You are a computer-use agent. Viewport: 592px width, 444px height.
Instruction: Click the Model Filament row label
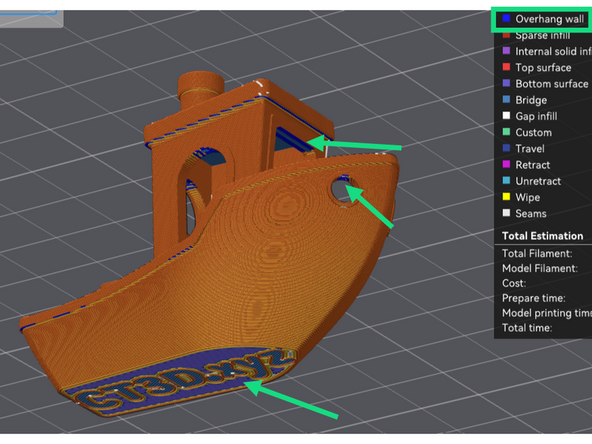pos(540,268)
